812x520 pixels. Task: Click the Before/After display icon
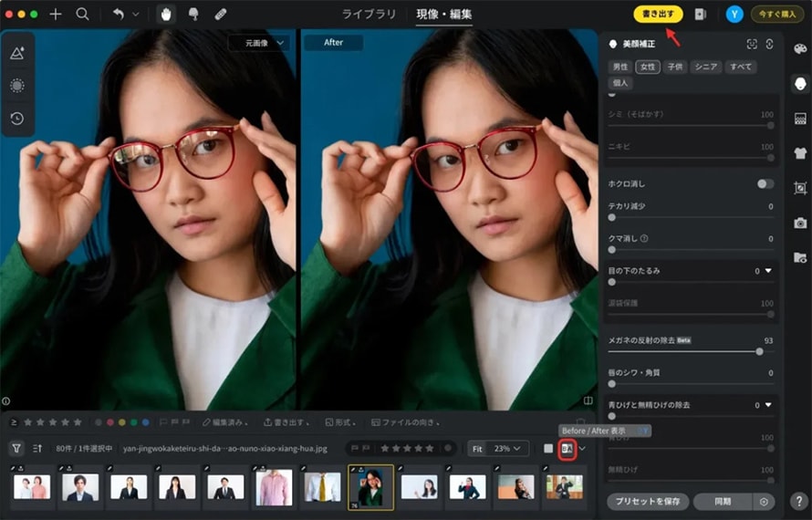click(x=567, y=448)
